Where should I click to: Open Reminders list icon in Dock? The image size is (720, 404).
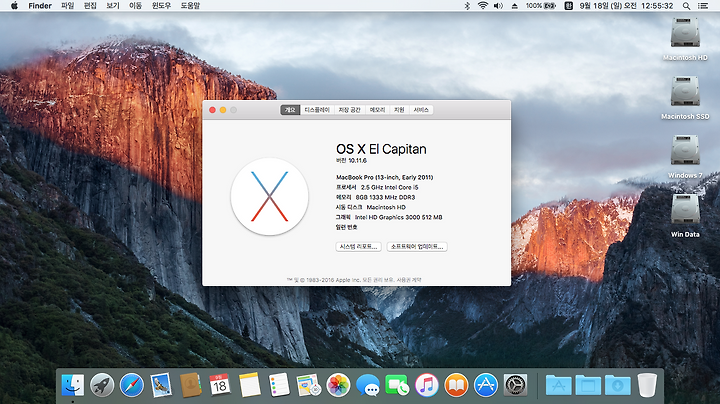(279, 385)
